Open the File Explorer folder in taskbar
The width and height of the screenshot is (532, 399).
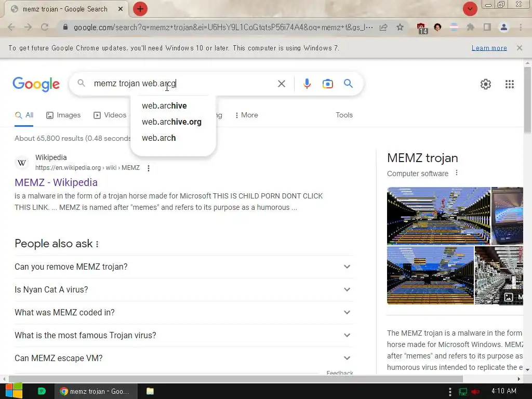click(x=150, y=391)
